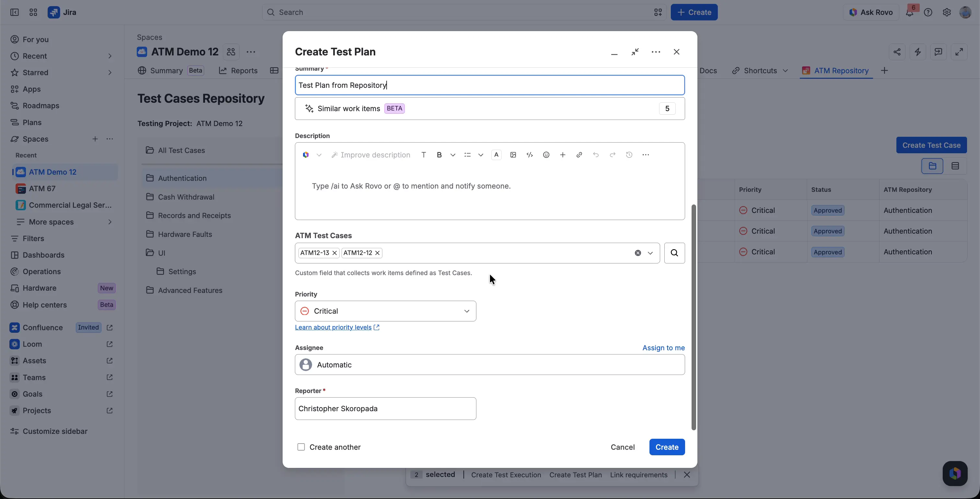Click the Assignee field
This screenshot has height=499, width=980.
point(490,365)
